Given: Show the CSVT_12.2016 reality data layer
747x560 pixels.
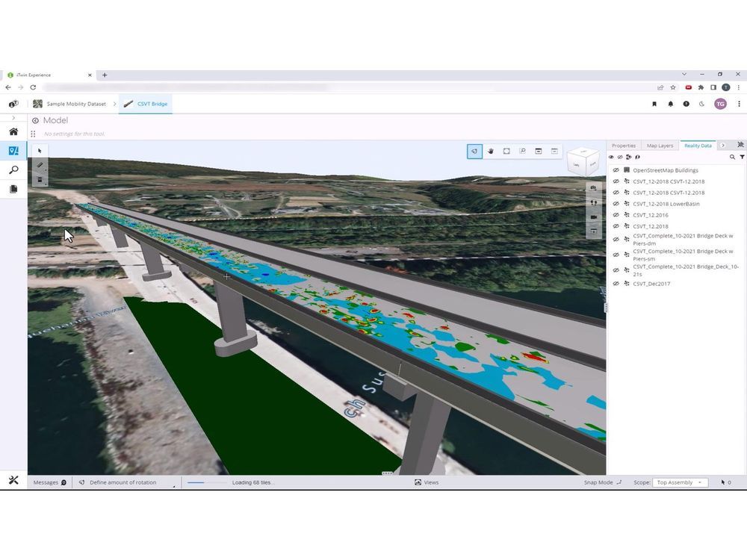Looking at the screenshot, I should pyautogui.click(x=616, y=215).
